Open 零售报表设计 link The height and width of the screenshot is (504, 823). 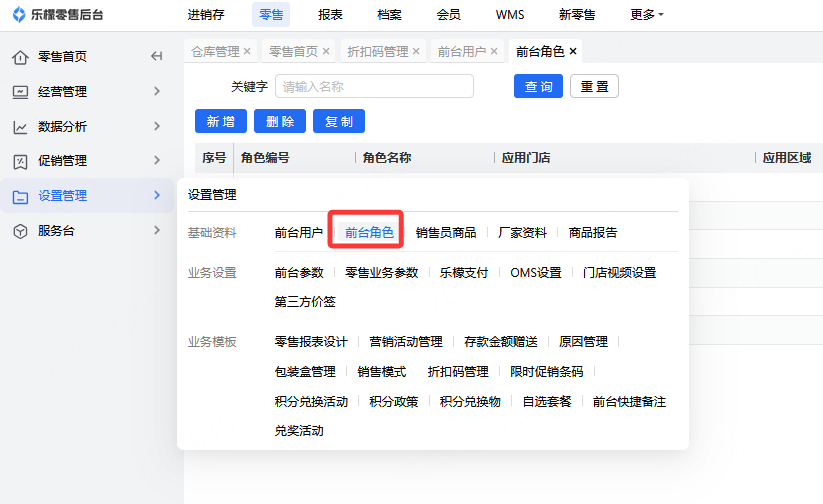point(311,342)
